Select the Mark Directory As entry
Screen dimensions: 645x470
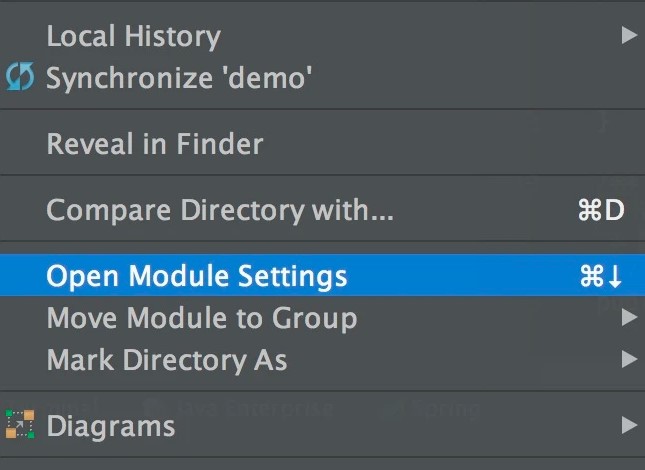pos(167,360)
